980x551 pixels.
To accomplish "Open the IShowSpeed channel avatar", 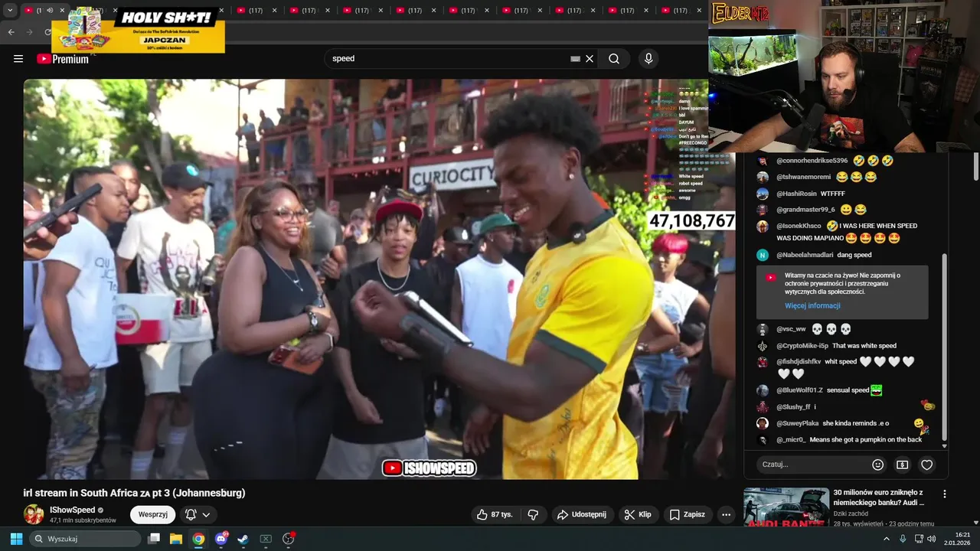I will point(34,514).
